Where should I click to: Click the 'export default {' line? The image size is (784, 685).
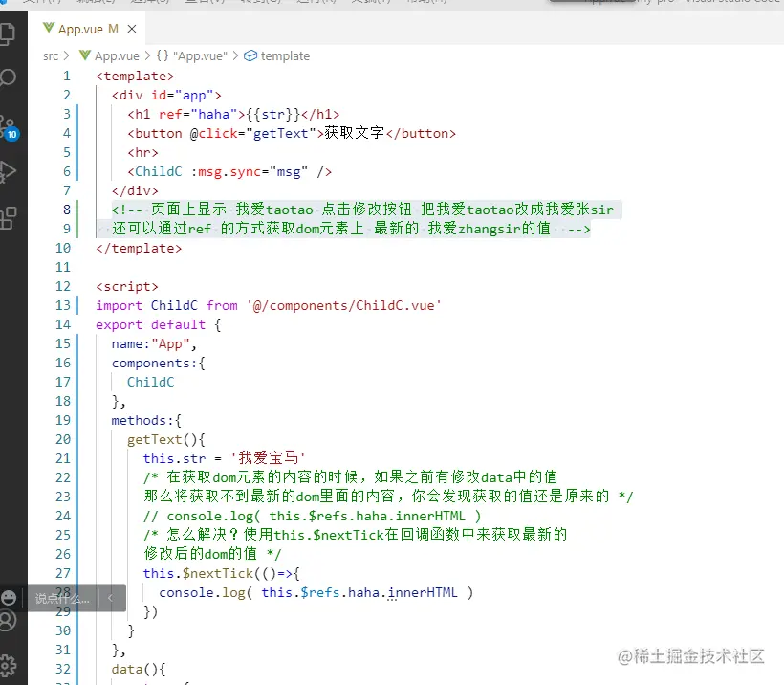pyautogui.click(x=159, y=325)
